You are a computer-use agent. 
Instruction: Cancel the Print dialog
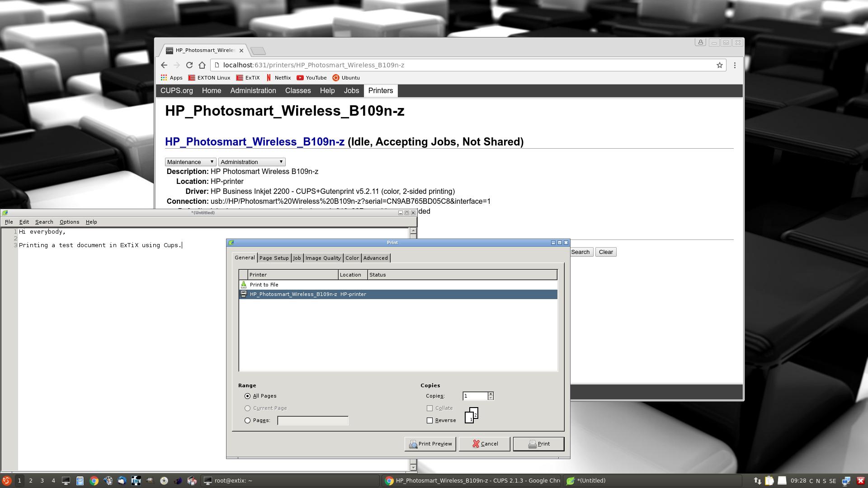pyautogui.click(x=485, y=444)
